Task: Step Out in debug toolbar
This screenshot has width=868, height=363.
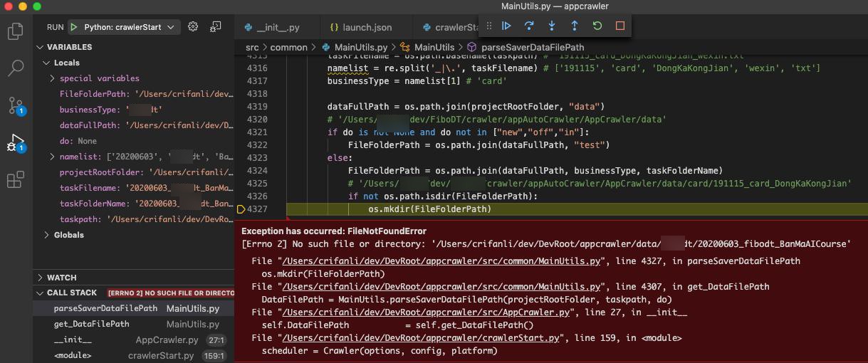Action: point(575,26)
